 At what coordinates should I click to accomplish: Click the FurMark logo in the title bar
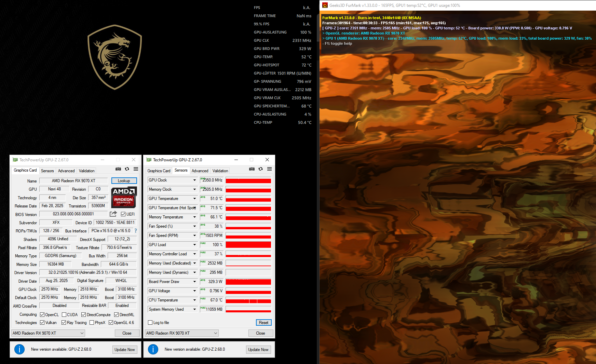(325, 5)
